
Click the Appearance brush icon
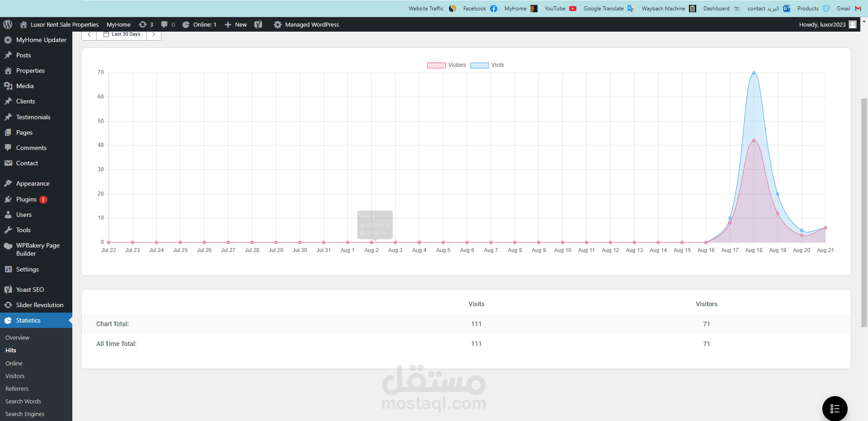coord(8,183)
